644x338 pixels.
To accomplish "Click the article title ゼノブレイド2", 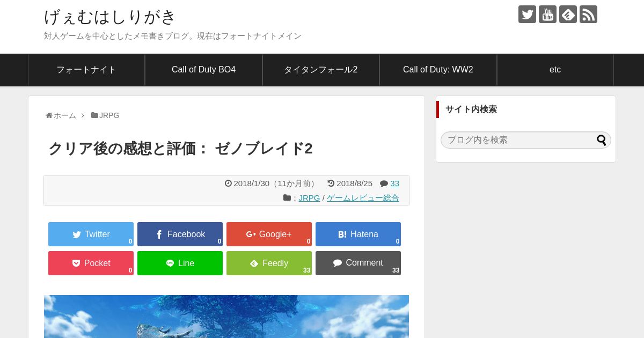I will pyautogui.click(x=180, y=149).
